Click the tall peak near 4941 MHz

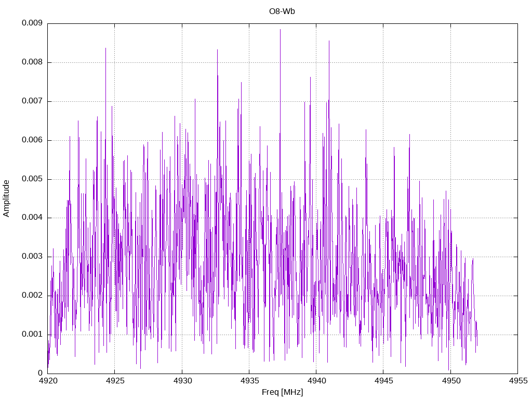coord(329,42)
